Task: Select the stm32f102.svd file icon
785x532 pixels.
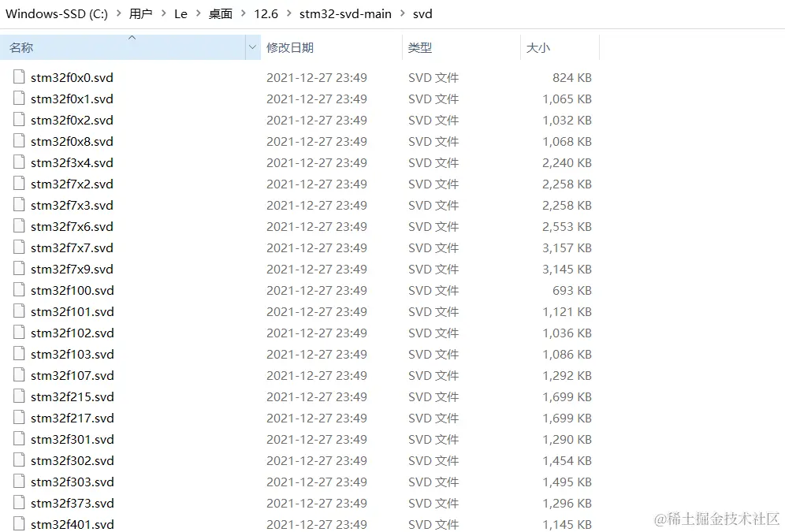Action: [x=19, y=332]
